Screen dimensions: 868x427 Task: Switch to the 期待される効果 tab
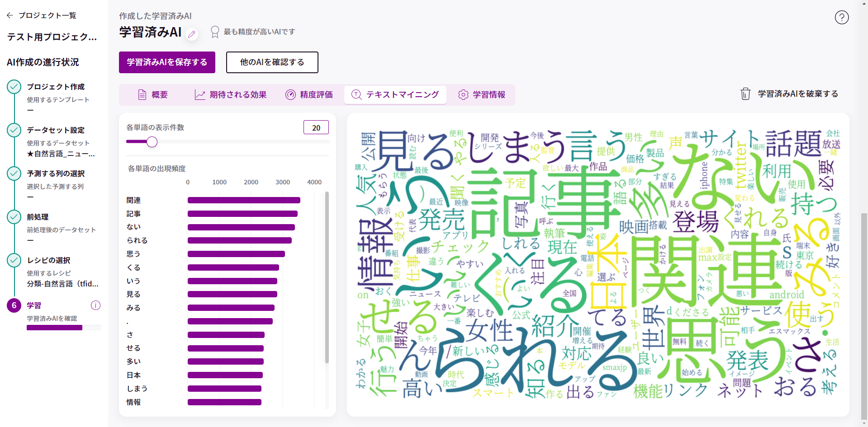tap(231, 95)
